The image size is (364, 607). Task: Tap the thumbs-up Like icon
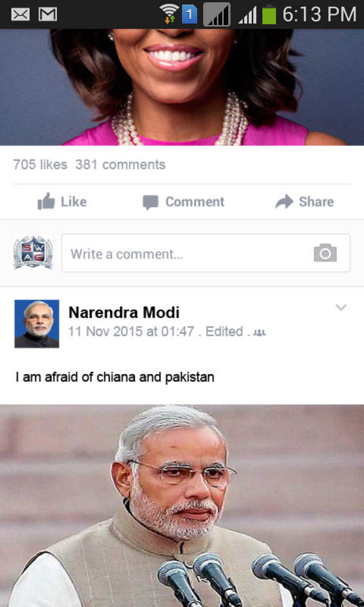(x=46, y=201)
